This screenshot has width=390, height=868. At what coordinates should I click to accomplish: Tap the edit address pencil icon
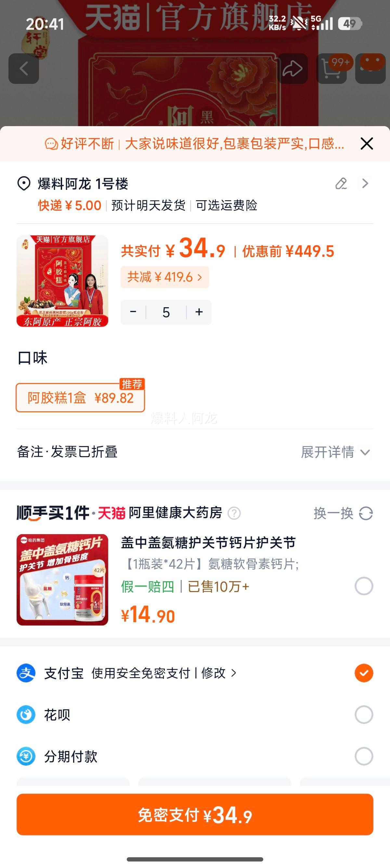click(x=341, y=184)
